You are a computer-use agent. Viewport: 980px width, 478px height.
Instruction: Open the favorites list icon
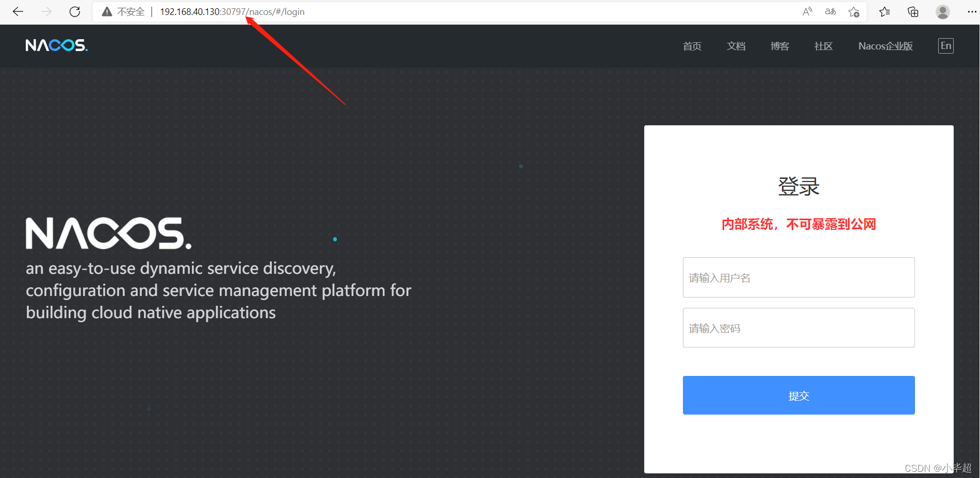click(885, 11)
